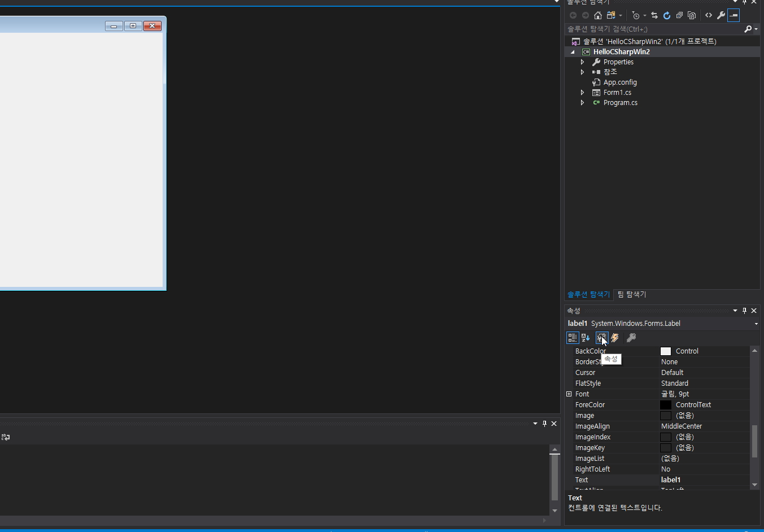Viewport: 764px width, 532px height.
Task: Toggle the Preview Selected Items button
Action: pos(734,16)
